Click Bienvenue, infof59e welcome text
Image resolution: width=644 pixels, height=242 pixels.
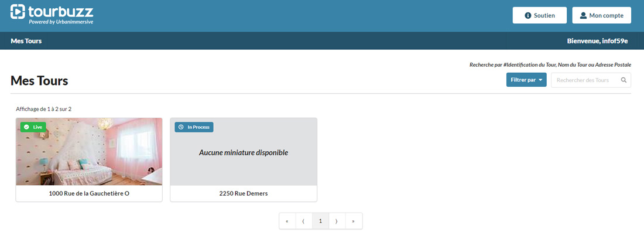(x=597, y=41)
